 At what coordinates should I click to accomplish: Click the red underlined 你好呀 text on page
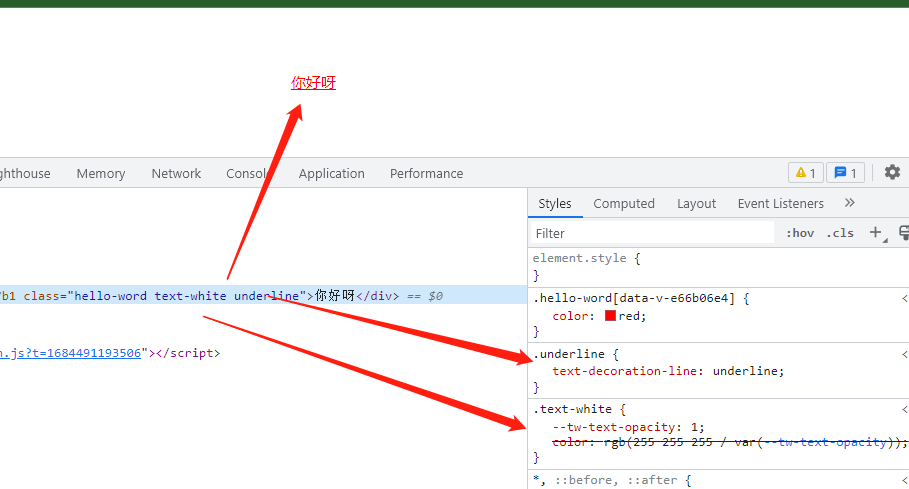click(314, 83)
